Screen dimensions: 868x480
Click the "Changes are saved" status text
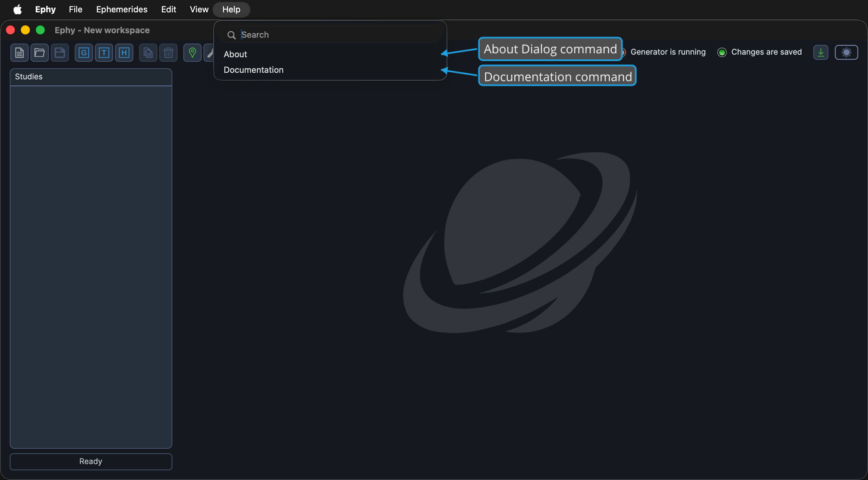(767, 52)
